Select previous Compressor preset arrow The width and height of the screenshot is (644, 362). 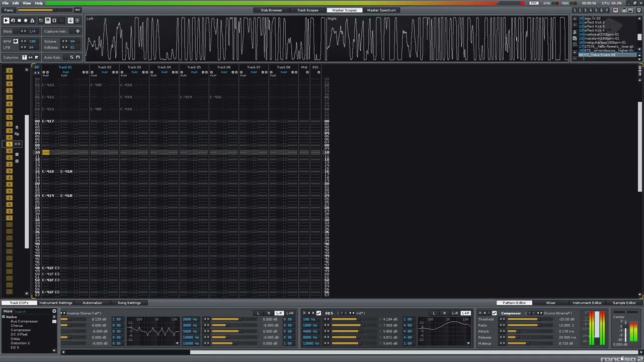click(537, 313)
